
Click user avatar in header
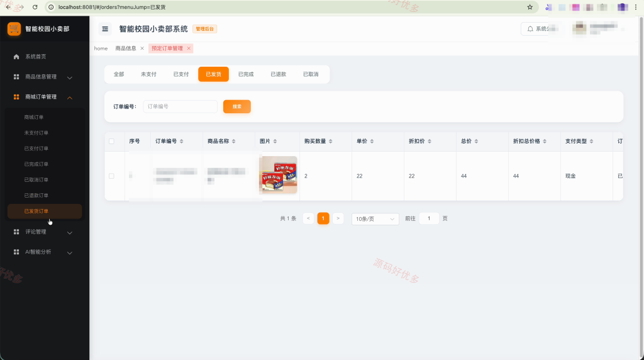click(x=579, y=28)
